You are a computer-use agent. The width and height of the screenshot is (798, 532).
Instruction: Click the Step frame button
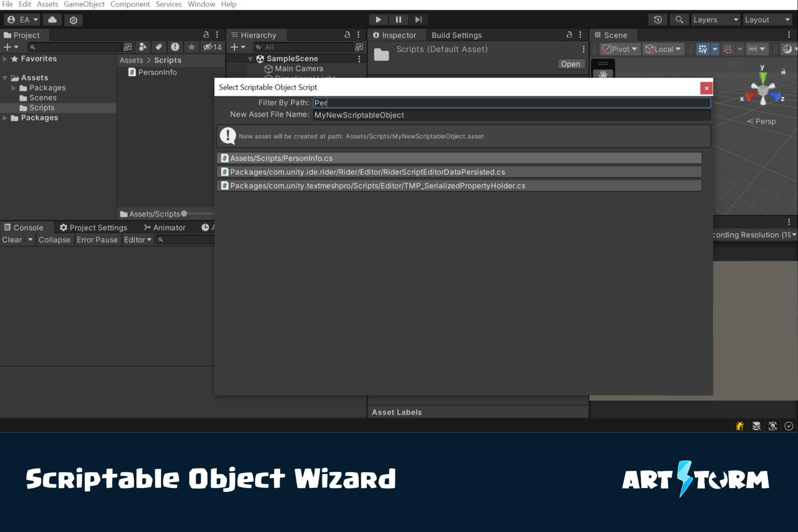click(418, 20)
